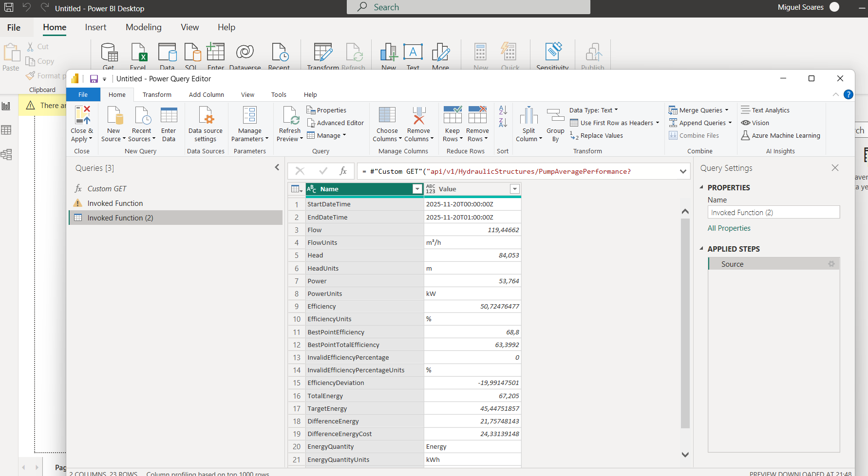Open Data source settings
This screenshot has width=868, height=476.
206,117
